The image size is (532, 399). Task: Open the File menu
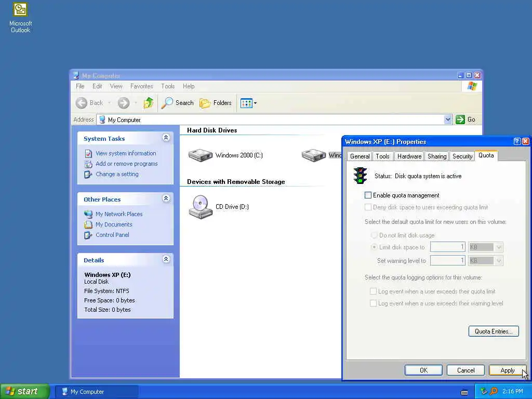[x=80, y=86]
